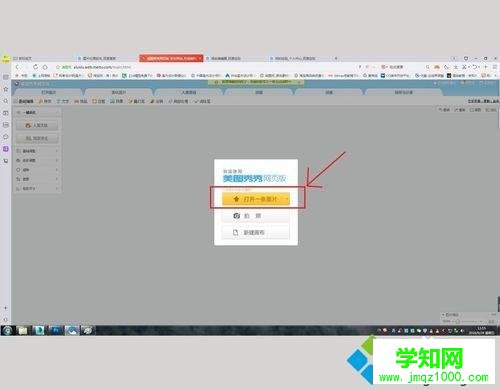Open the bookmark with green square icon
The width and height of the screenshot is (500, 389).
pyautogui.click(x=137, y=76)
